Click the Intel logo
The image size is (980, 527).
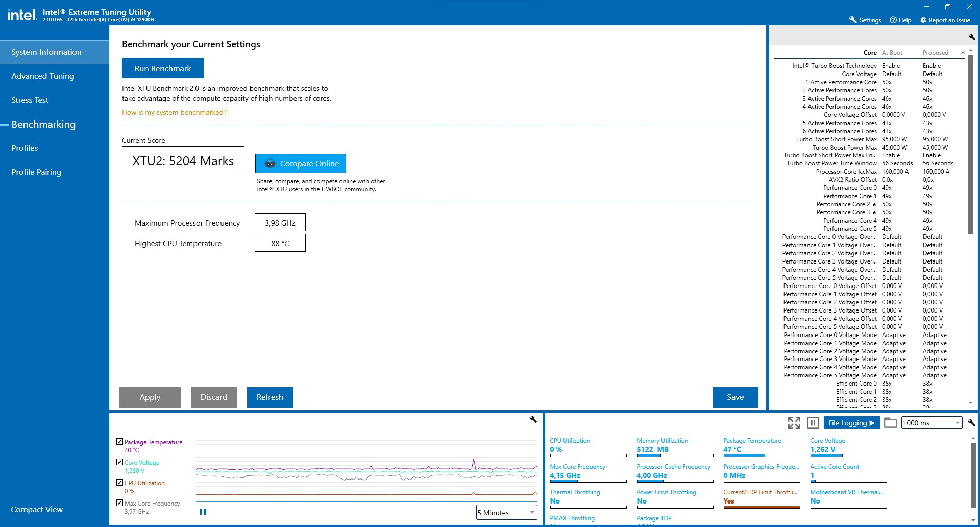(21, 14)
